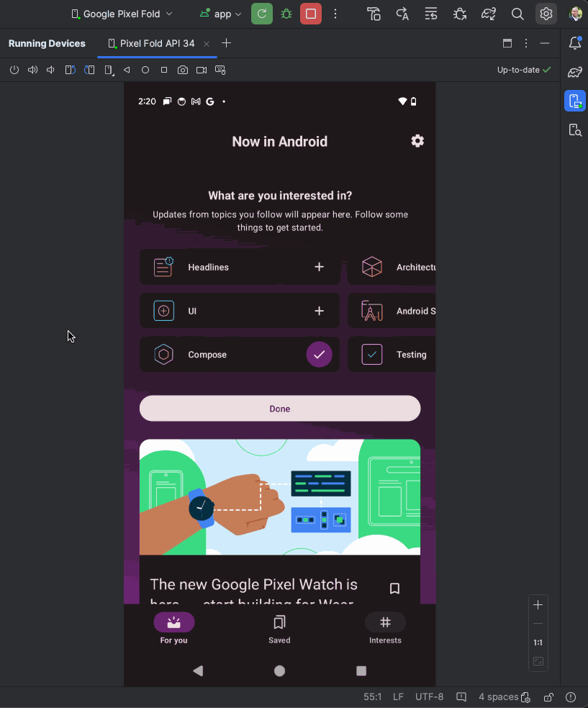Open the Google Pixel Fold device dropdown
Image resolution: width=588 pixels, height=708 pixels.
(x=122, y=14)
